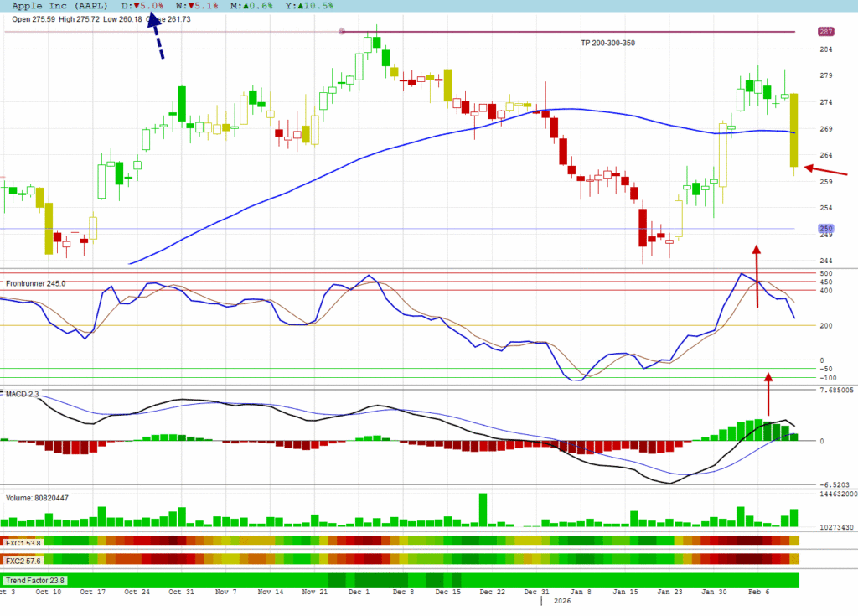
Task: Click the blue dashed arrow annotation
Action: 156,38
